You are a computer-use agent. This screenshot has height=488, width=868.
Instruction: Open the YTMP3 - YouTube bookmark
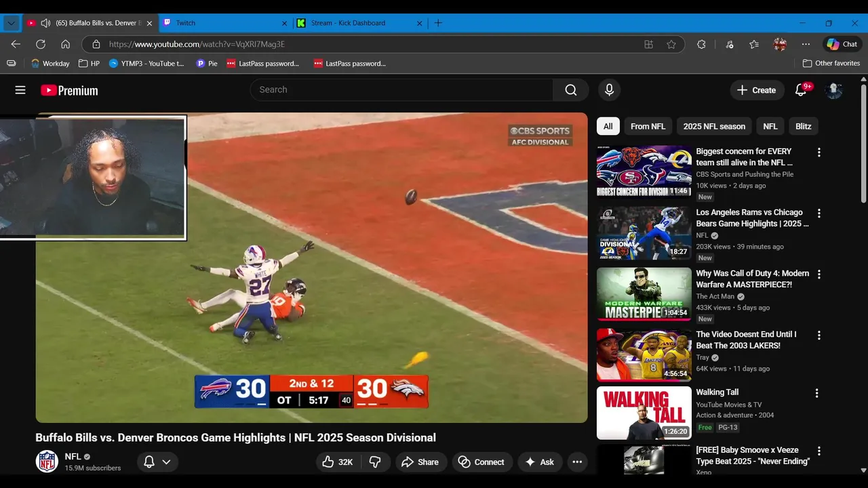[146, 63]
